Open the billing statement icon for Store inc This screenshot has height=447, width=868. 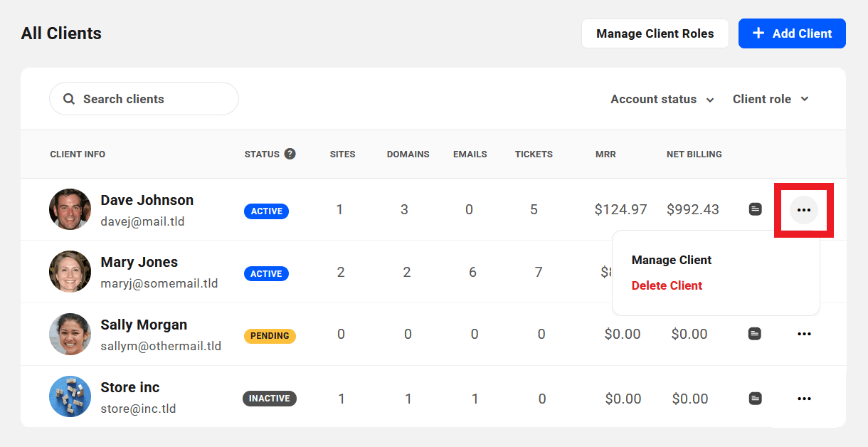(x=756, y=398)
